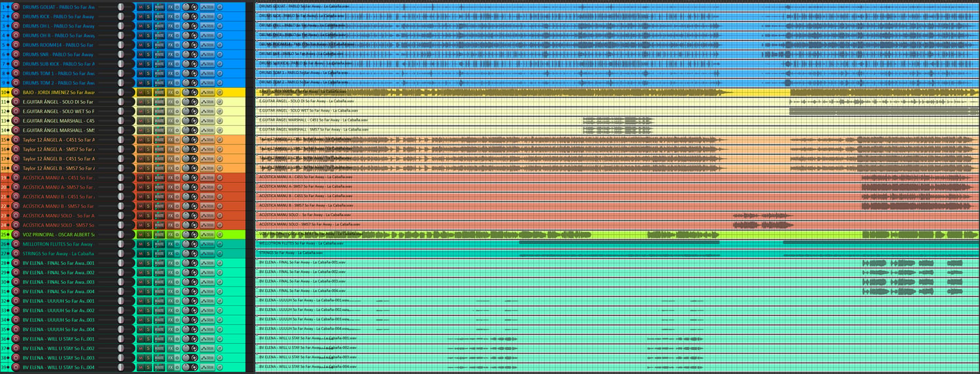Arm record on DRUMS KICK track
This screenshot has width=980, height=374.
pos(16,16)
